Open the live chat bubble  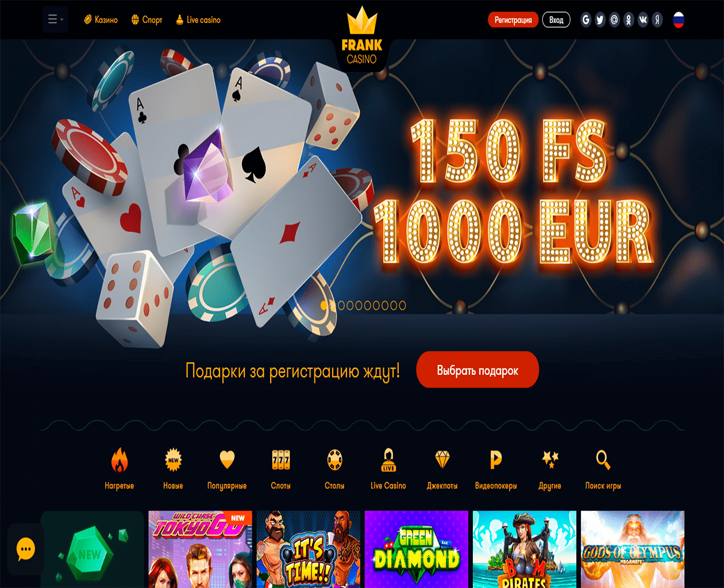[x=26, y=549]
